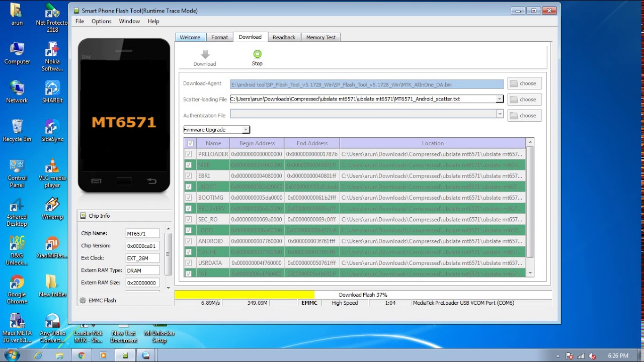Screen dimensions: 644x362
Task: Switch to the Format tab
Action: pyautogui.click(x=219, y=37)
